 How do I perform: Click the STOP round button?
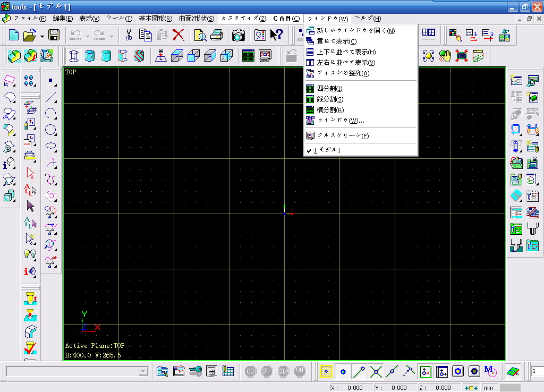(283, 371)
